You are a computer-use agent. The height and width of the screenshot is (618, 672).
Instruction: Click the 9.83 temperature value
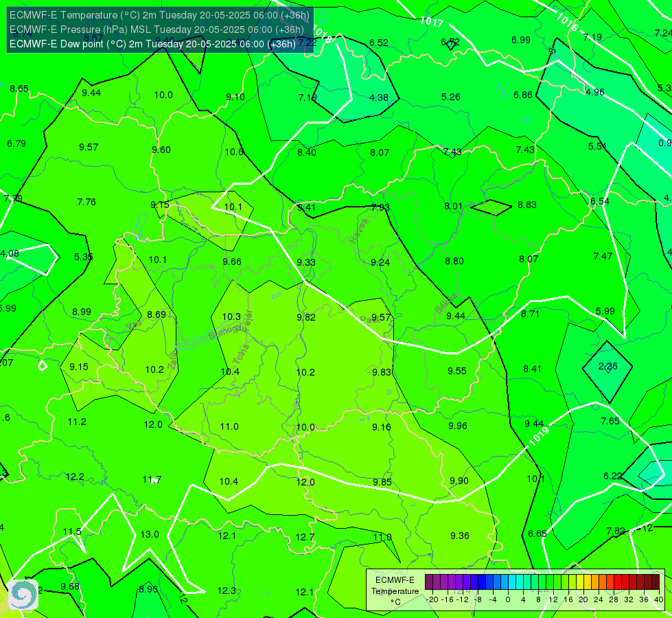(382, 372)
